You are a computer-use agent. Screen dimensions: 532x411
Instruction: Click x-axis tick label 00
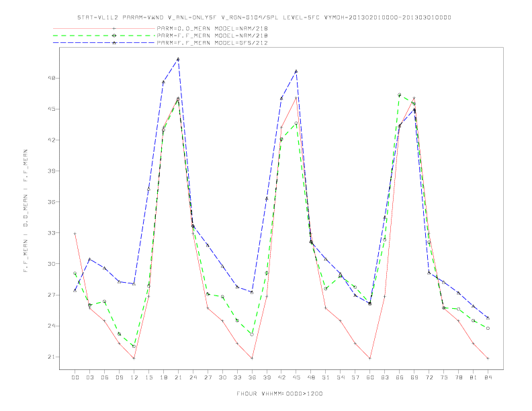coord(75,377)
